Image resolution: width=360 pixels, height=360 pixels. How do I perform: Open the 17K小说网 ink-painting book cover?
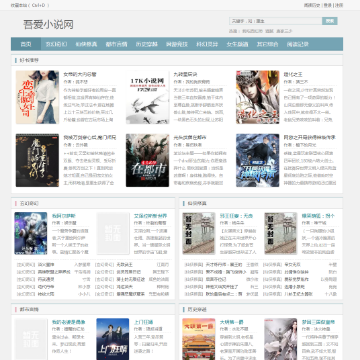(x=147, y=97)
